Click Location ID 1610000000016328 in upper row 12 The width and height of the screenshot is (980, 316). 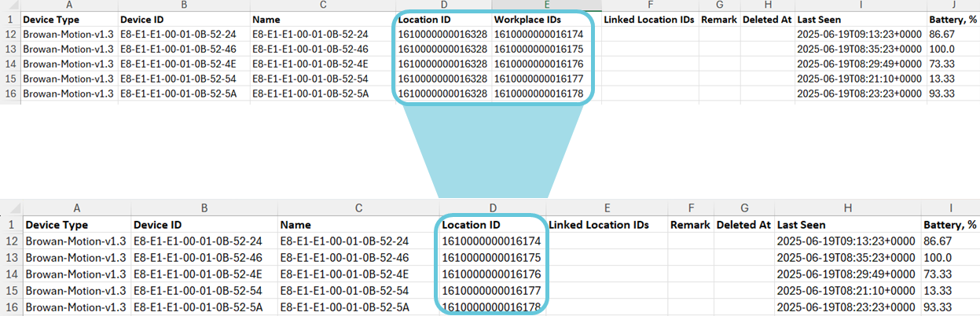pyautogui.click(x=442, y=34)
